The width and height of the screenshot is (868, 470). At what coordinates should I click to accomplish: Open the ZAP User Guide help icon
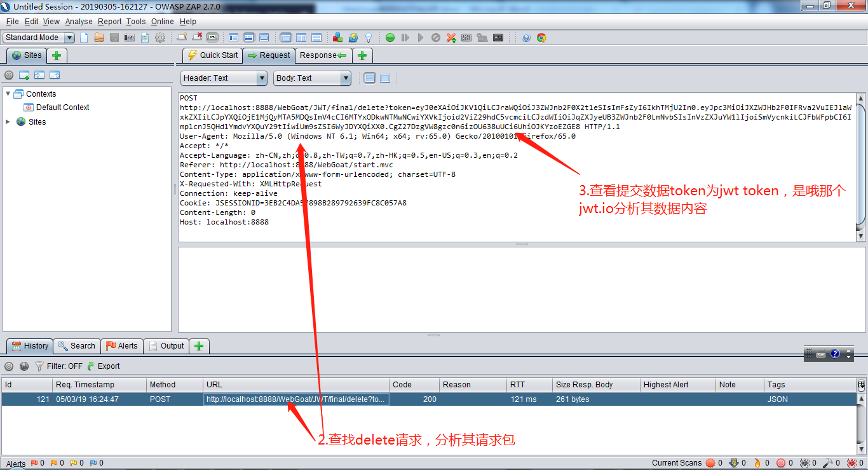pyautogui.click(x=526, y=38)
